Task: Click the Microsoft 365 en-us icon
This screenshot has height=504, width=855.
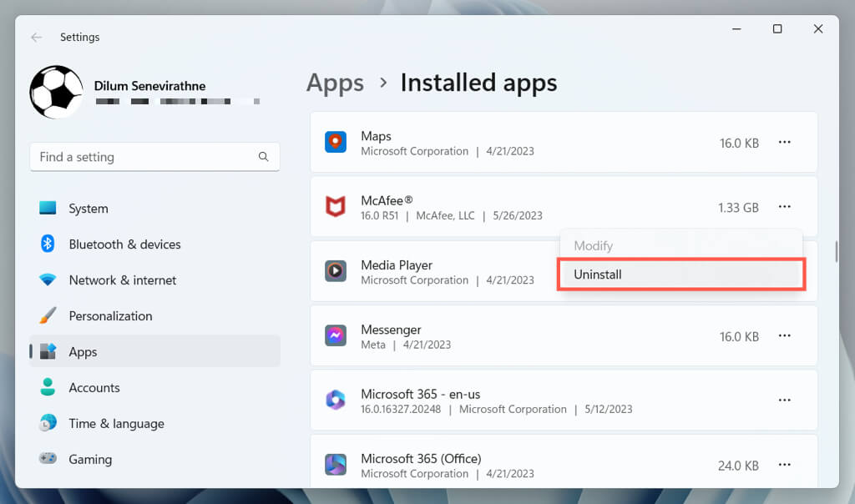Action: click(x=336, y=400)
